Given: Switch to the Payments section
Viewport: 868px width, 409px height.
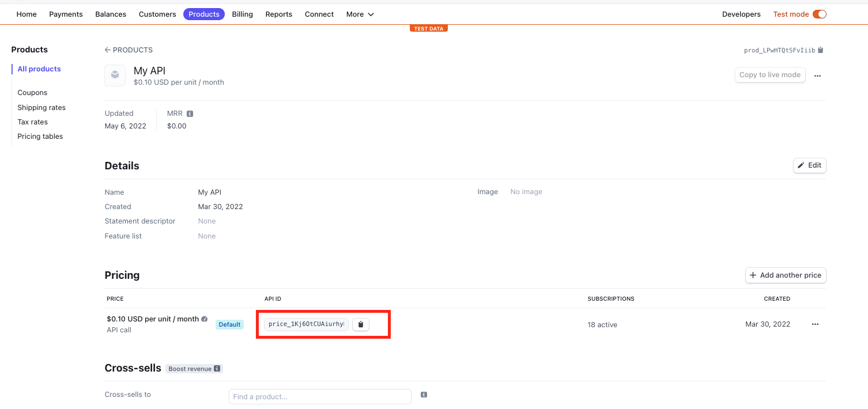Looking at the screenshot, I should [x=66, y=14].
